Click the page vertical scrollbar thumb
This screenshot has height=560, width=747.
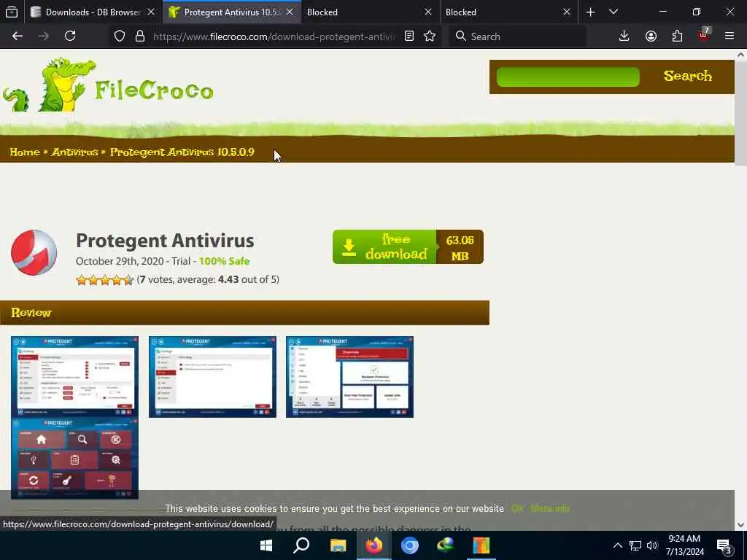pyautogui.click(x=741, y=113)
